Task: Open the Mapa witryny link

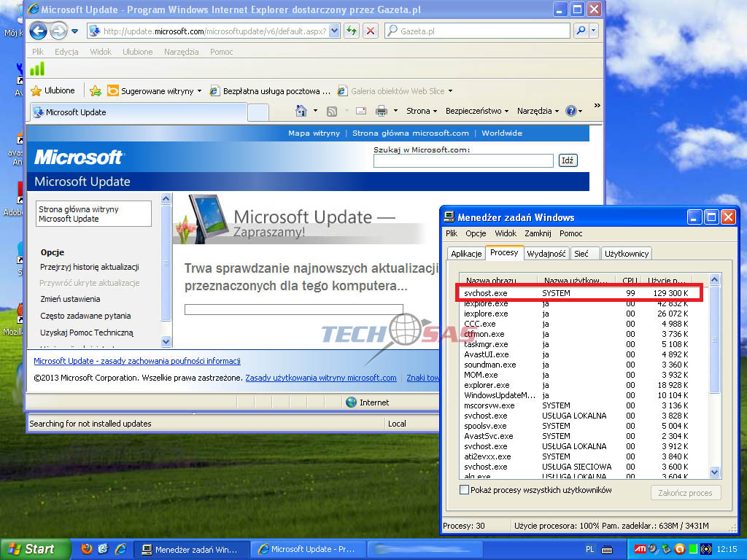Action: tap(314, 133)
